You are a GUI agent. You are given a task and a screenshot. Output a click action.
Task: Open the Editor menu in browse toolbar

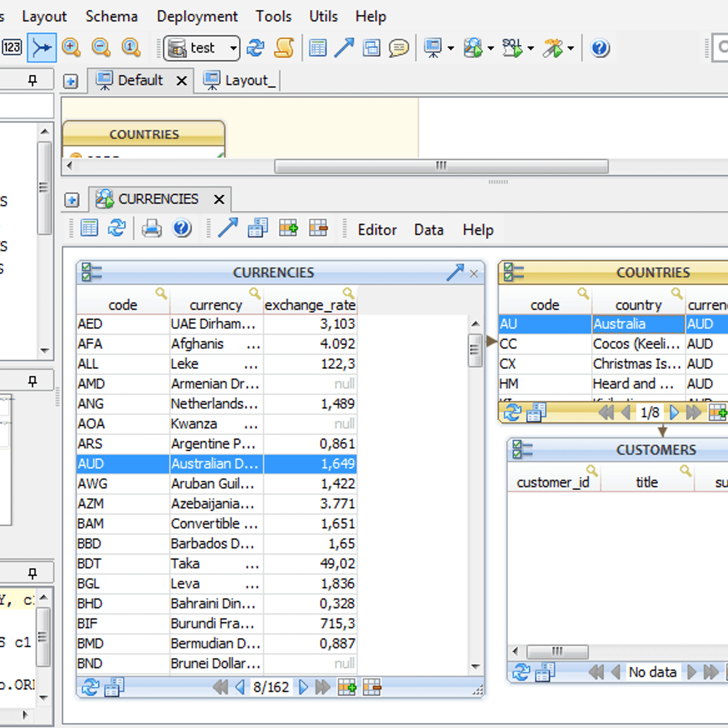pos(377,230)
